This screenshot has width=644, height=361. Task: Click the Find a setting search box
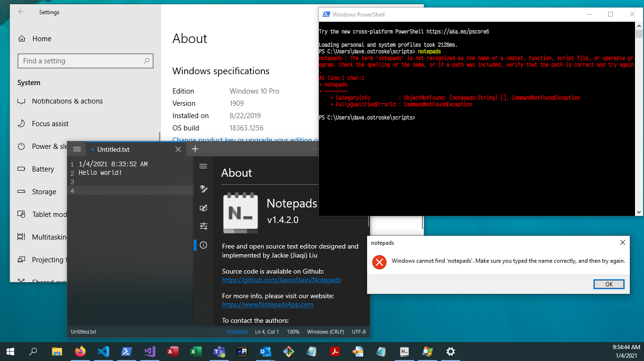click(86, 61)
